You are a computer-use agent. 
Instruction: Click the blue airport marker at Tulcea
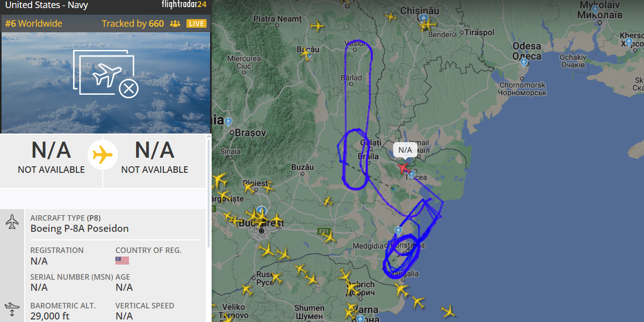412,175
